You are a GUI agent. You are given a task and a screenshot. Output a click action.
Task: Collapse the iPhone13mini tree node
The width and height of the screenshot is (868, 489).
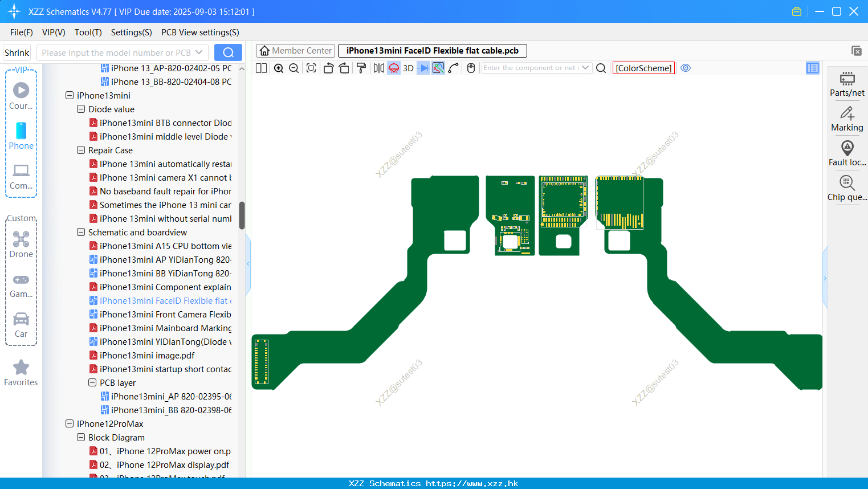[x=70, y=96]
